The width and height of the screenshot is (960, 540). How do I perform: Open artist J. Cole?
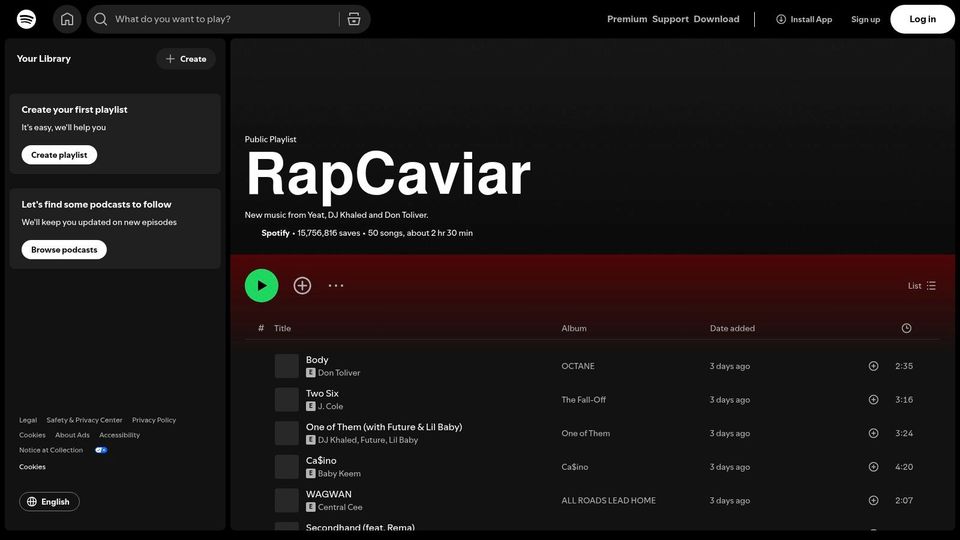[330, 407]
